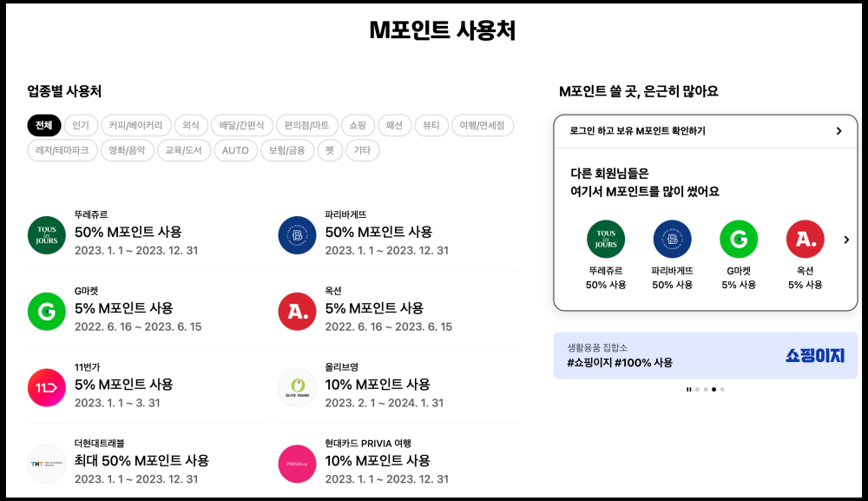
Task: Open 뚜레쥬르 50% M포인트 사용 offer
Action: click(148, 233)
